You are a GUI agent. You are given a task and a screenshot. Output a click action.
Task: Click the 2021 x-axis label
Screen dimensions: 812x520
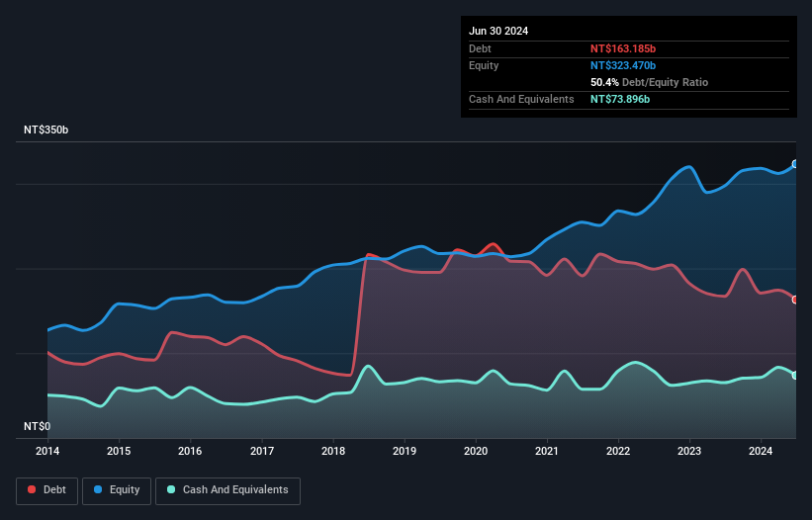tap(547, 451)
